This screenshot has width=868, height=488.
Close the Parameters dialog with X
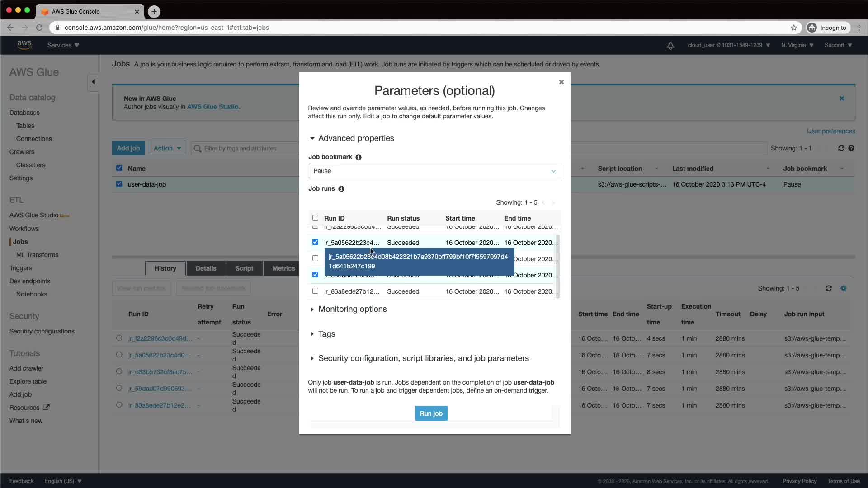pyautogui.click(x=561, y=82)
